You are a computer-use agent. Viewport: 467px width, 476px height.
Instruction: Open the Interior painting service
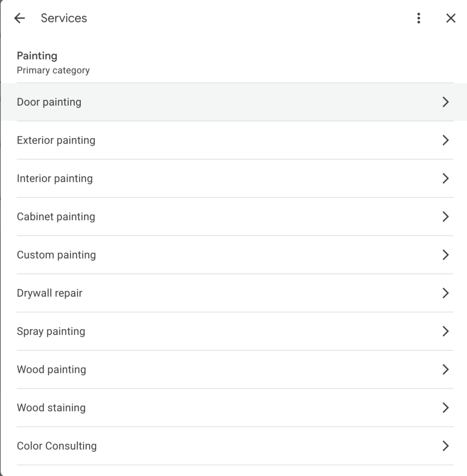55,178
